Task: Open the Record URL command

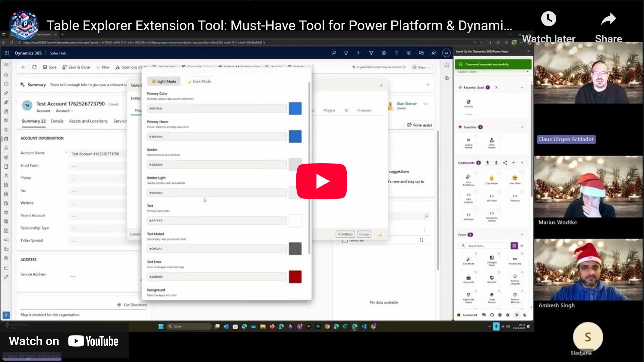Action: pos(515,260)
